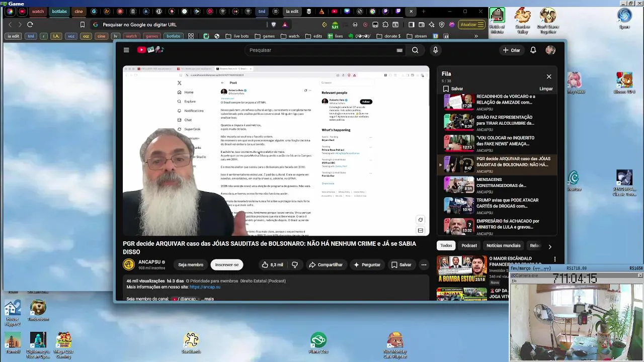Clear the queue with Limpar
The height and width of the screenshot is (362, 644).
pos(546,88)
